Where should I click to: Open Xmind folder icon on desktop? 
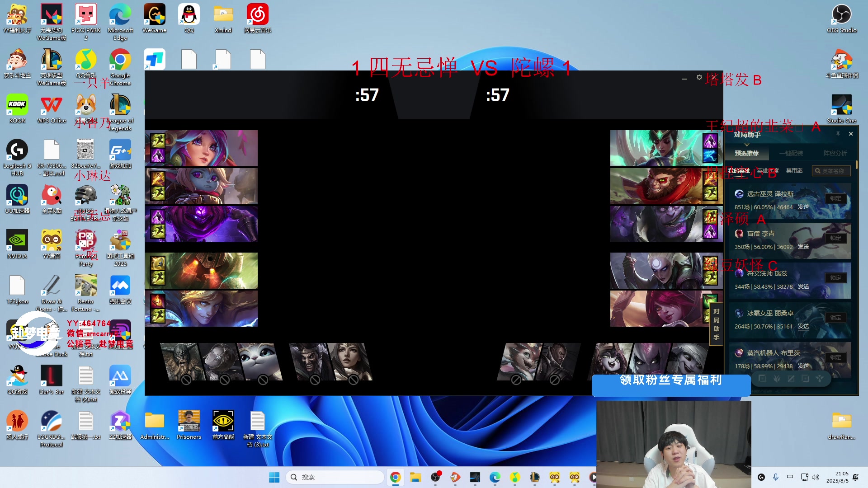point(223,18)
